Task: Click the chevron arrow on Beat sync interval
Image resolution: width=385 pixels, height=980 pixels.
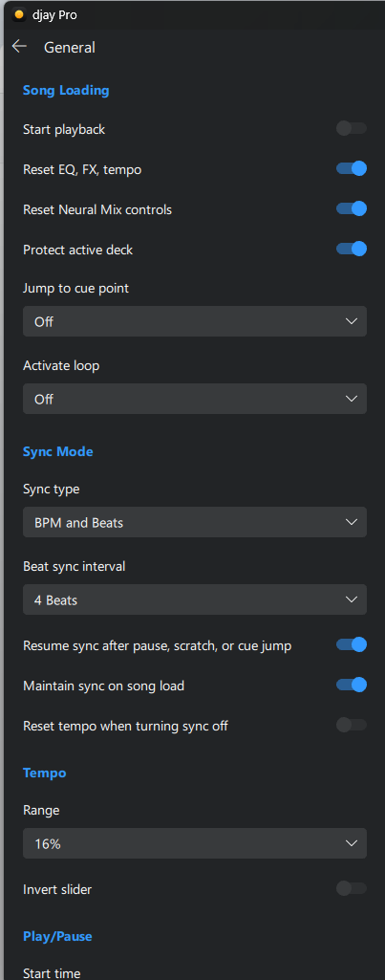Action: click(352, 599)
